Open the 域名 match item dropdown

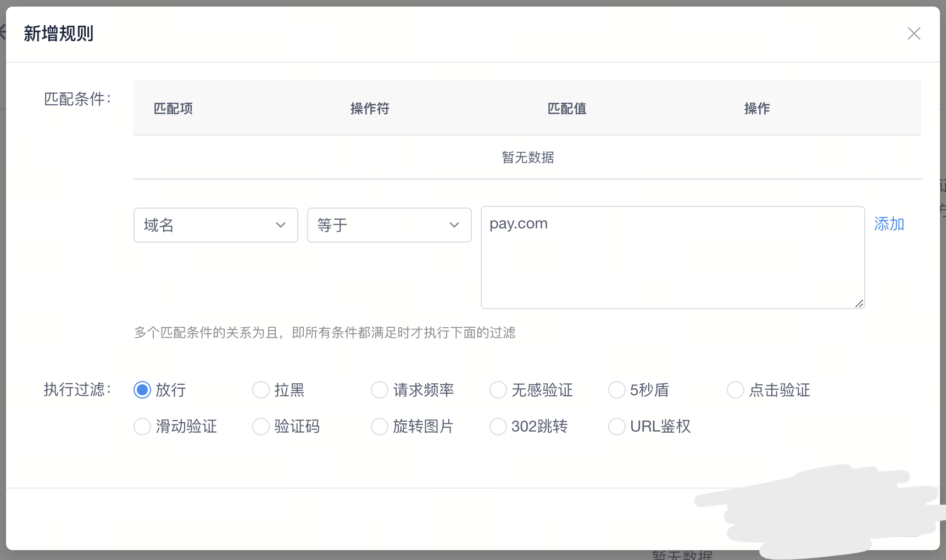point(215,225)
